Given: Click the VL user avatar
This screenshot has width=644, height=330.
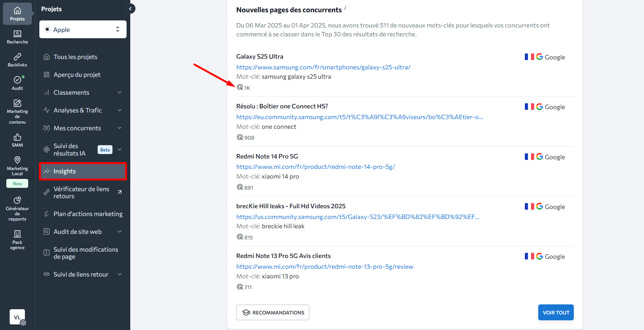Looking at the screenshot, I should pos(17,317).
